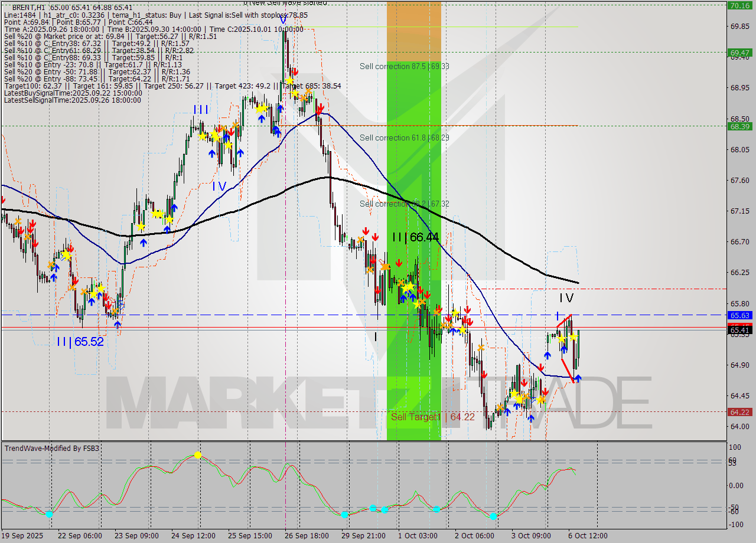This screenshot has height=543, width=756.
Task: Select the black 65.41 current price tag
Action: (739, 330)
